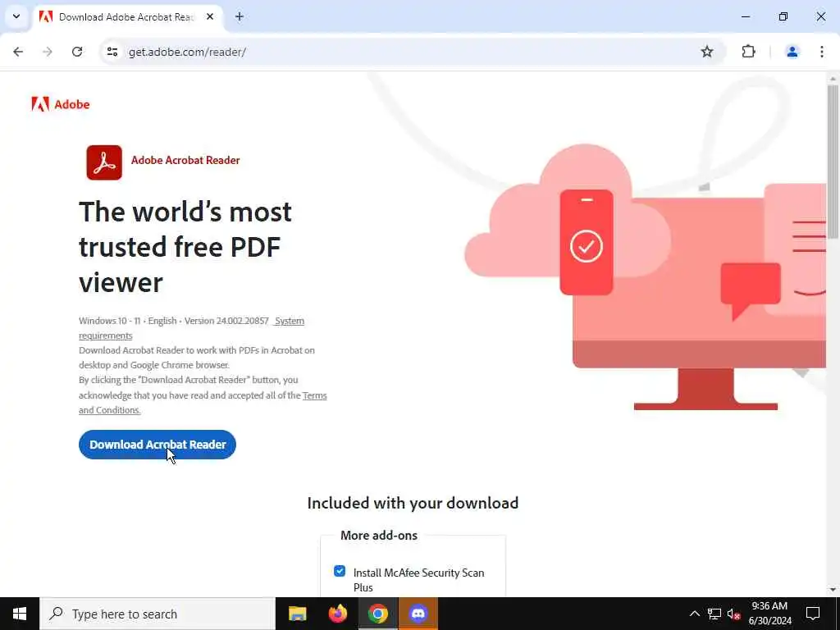Open the System requirements link

pyautogui.click(x=191, y=328)
